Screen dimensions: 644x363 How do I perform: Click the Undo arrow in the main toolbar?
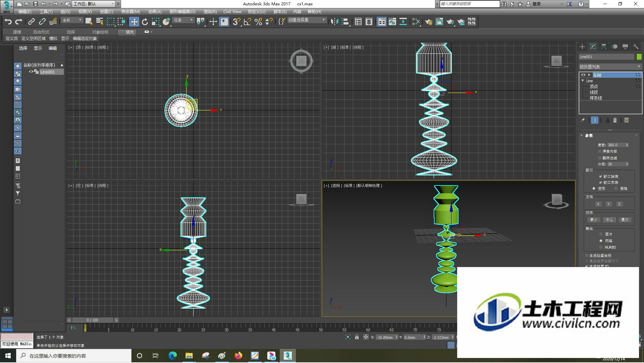point(8,22)
